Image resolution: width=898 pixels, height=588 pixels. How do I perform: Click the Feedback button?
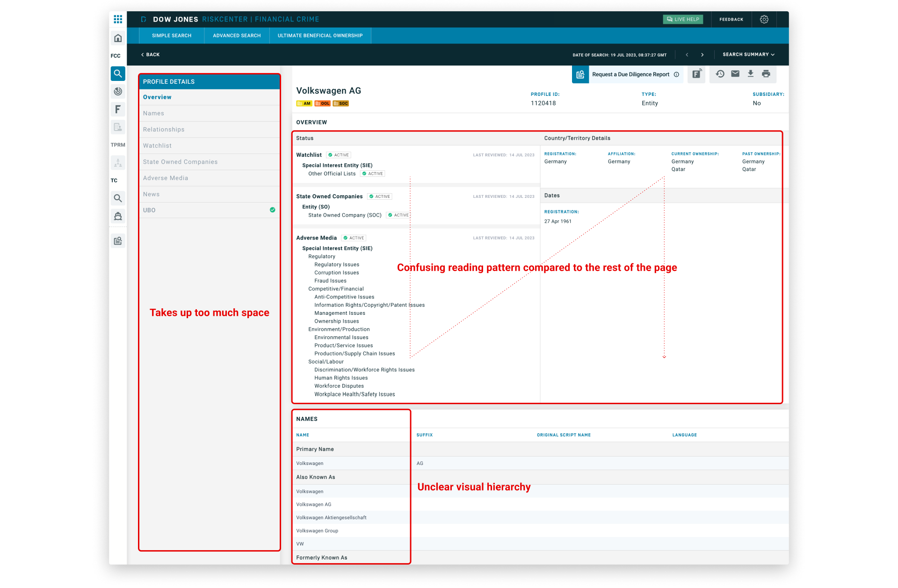click(x=731, y=19)
